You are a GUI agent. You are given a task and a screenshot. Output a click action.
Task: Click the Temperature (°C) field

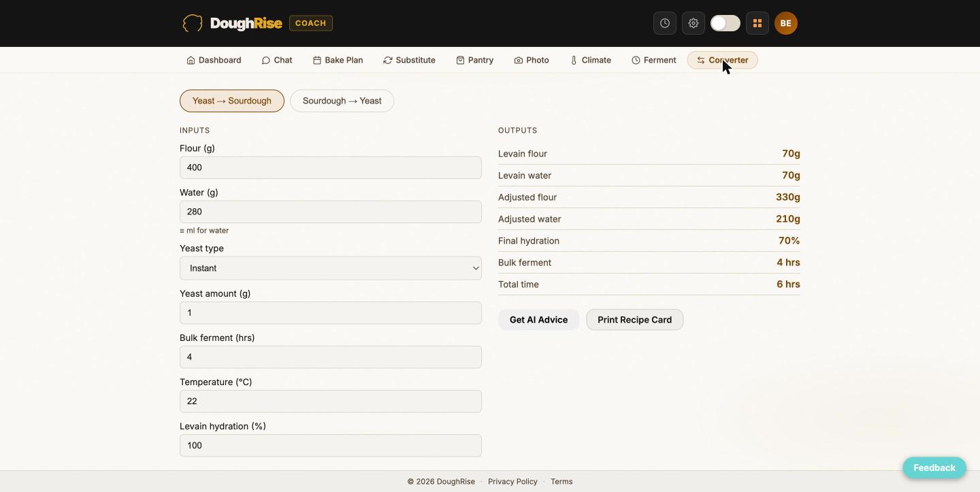331,401
